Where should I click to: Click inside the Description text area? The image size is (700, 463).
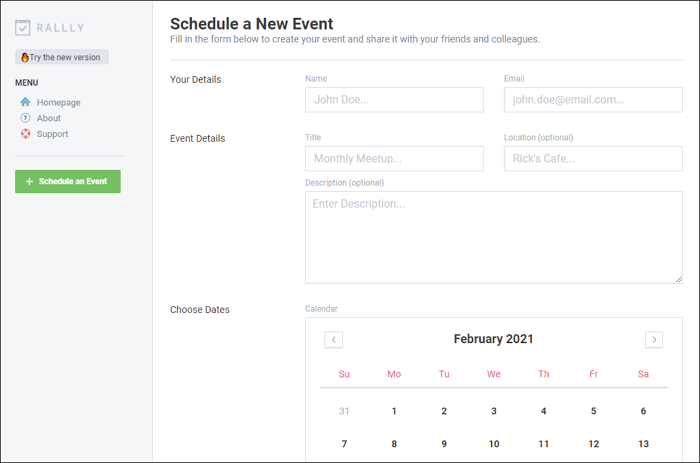(493, 237)
